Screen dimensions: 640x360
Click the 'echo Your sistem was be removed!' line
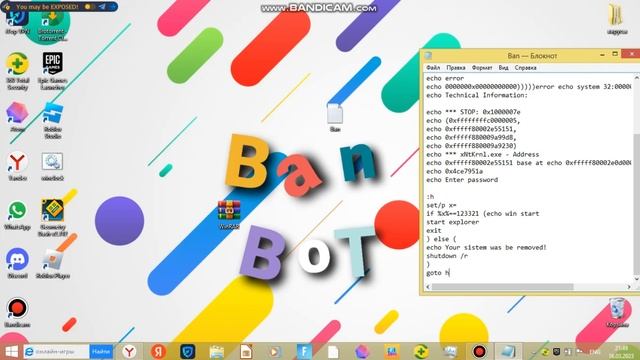tap(486, 247)
